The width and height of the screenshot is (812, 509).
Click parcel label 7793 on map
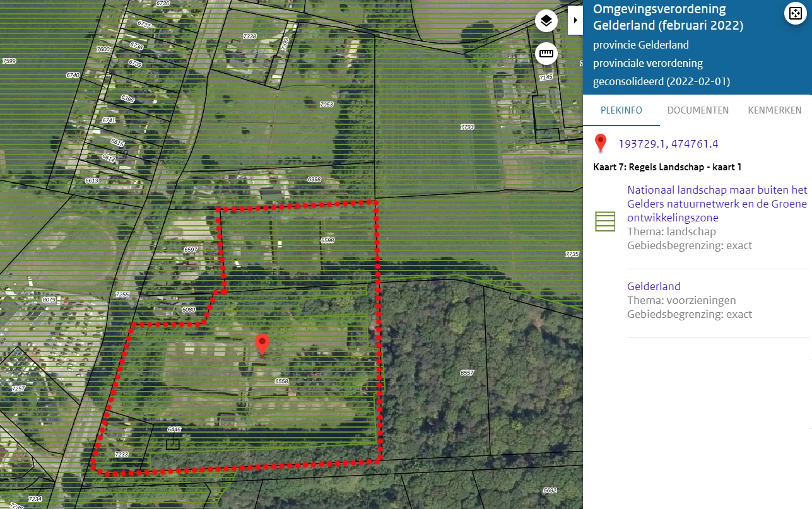tap(467, 127)
